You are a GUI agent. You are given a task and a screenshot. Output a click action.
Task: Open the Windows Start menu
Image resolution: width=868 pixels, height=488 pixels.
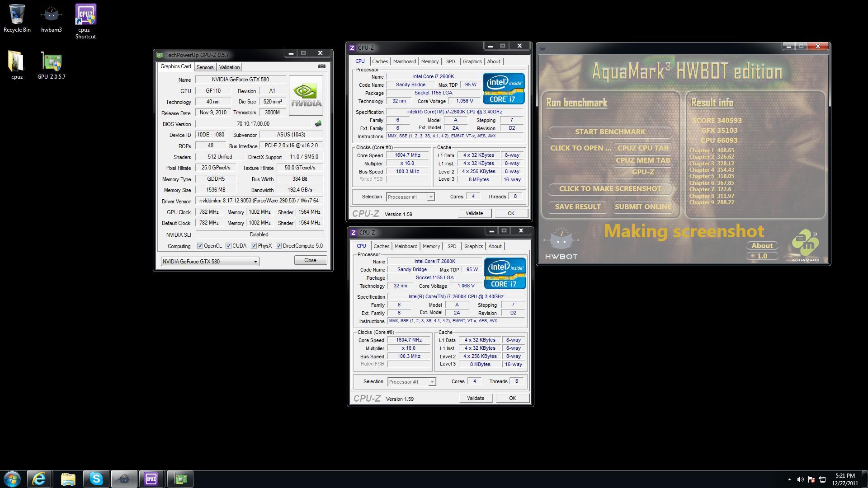[12, 479]
